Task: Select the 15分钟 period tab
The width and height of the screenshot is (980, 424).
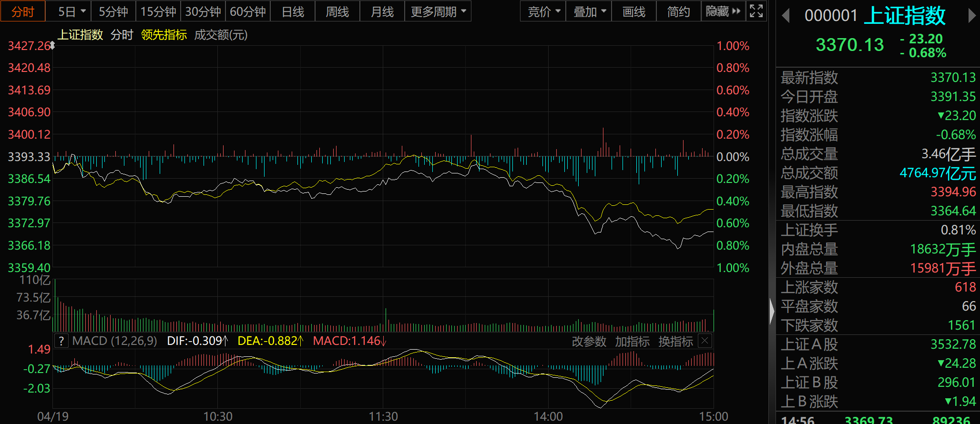Action: pos(158,11)
